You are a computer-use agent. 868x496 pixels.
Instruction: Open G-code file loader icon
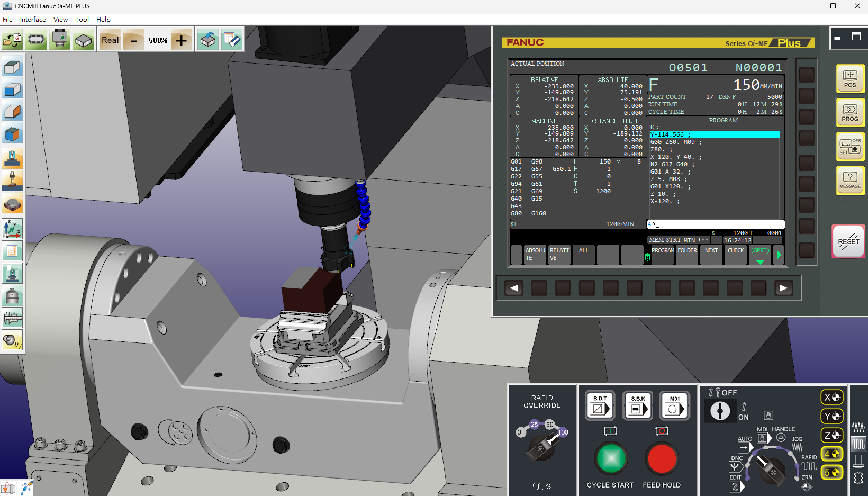tap(12, 40)
